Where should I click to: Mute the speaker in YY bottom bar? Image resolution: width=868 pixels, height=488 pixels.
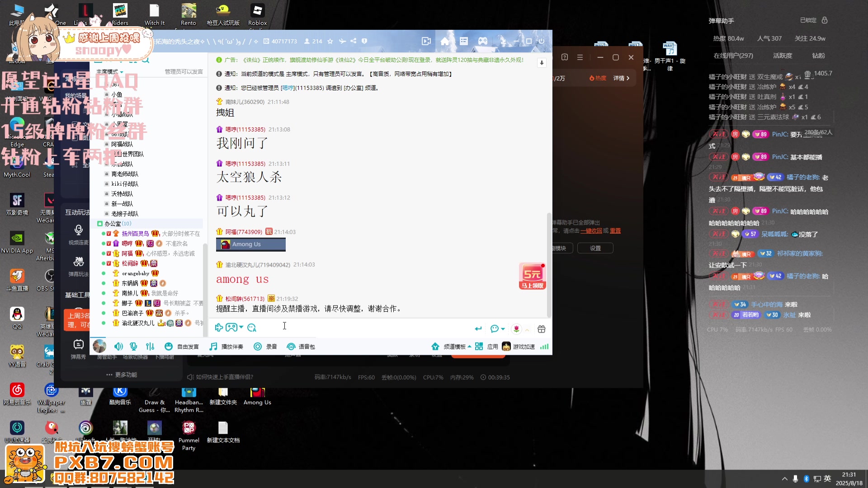point(118,347)
